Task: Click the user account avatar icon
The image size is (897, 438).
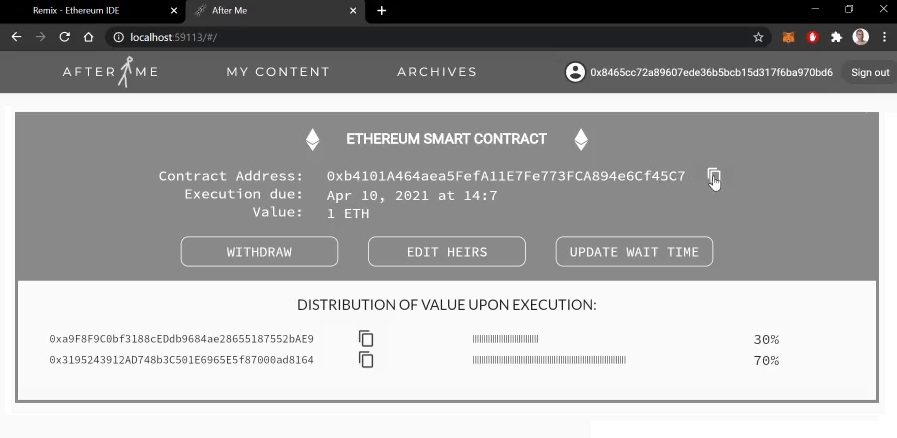Action: [575, 72]
